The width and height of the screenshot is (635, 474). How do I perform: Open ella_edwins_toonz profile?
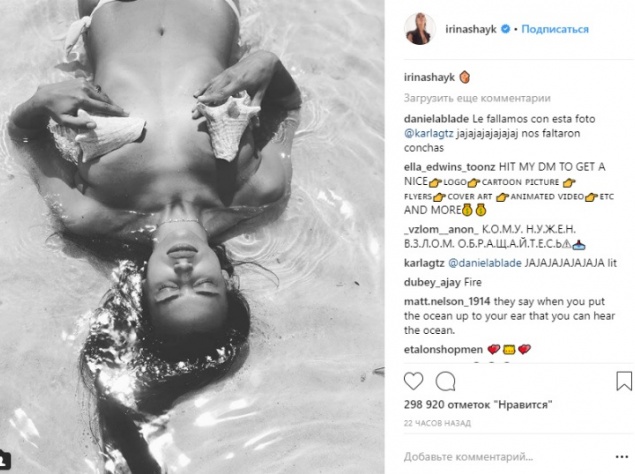point(450,167)
